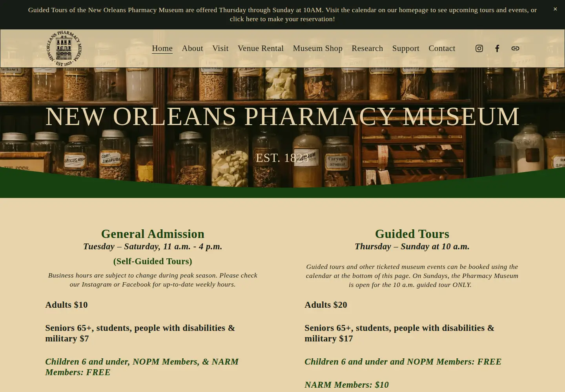
Task: Dismiss the announcement banner with the X
Action: coord(555,9)
